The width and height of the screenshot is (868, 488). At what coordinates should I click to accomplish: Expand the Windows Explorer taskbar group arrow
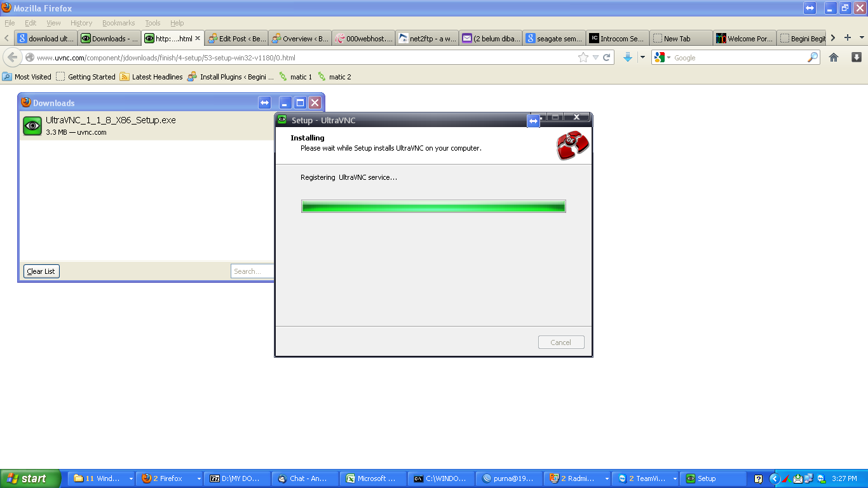pyautogui.click(x=131, y=478)
